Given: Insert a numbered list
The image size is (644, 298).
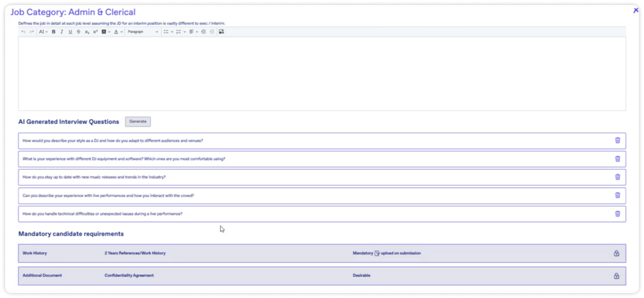Looking at the screenshot, I should click(x=178, y=31).
